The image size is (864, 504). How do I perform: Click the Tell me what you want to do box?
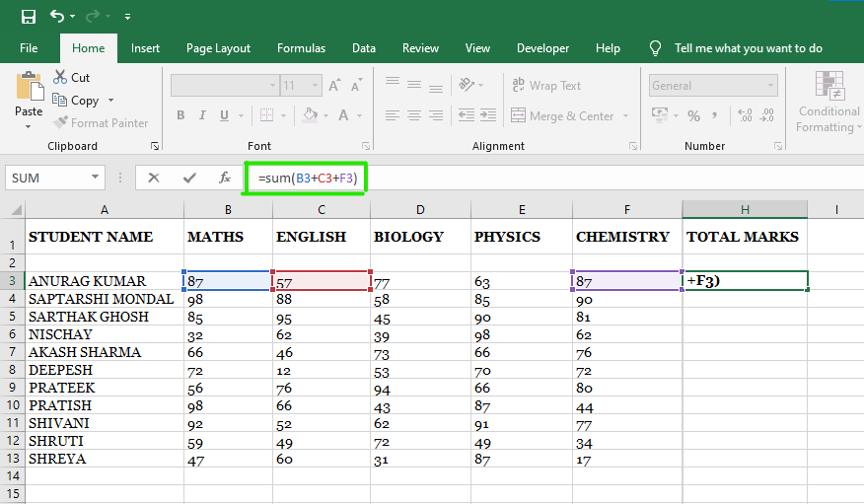coord(748,48)
